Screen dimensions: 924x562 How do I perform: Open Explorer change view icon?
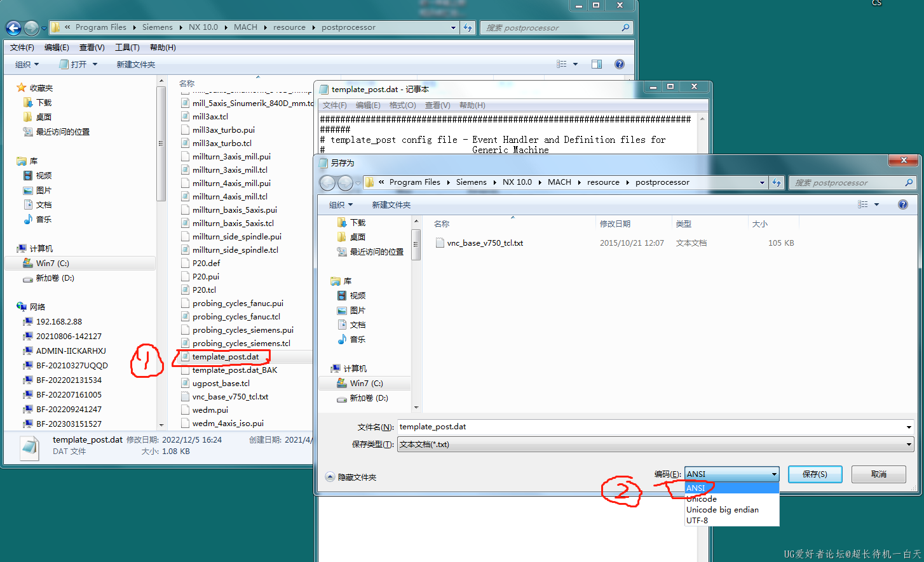pos(562,64)
